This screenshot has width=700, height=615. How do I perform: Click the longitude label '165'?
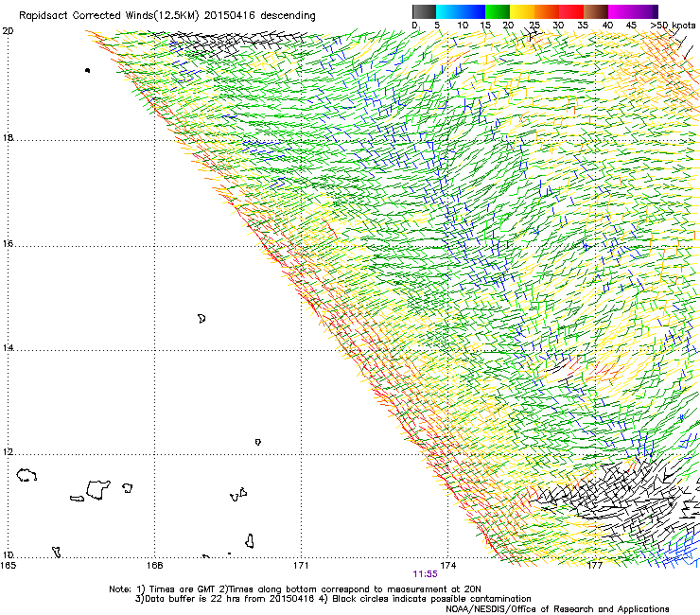click(x=9, y=566)
